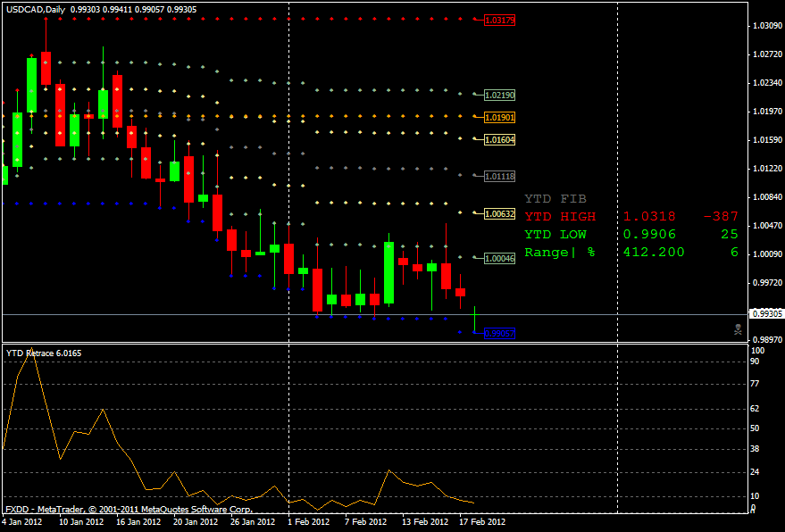This screenshot has width=785, height=532.
Task: Click the 7 Feb 2012 date label
Action: tap(366, 522)
